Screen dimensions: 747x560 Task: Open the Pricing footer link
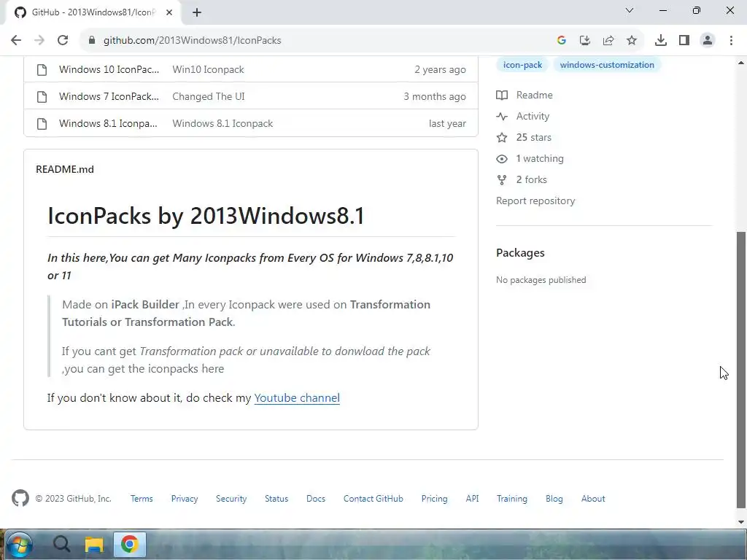pos(435,499)
